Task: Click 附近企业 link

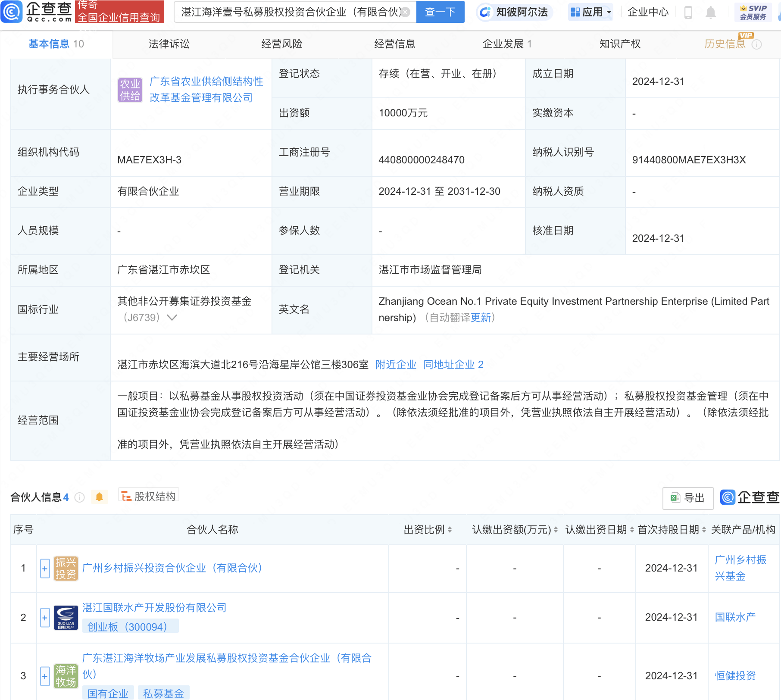Action: point(396,365)
